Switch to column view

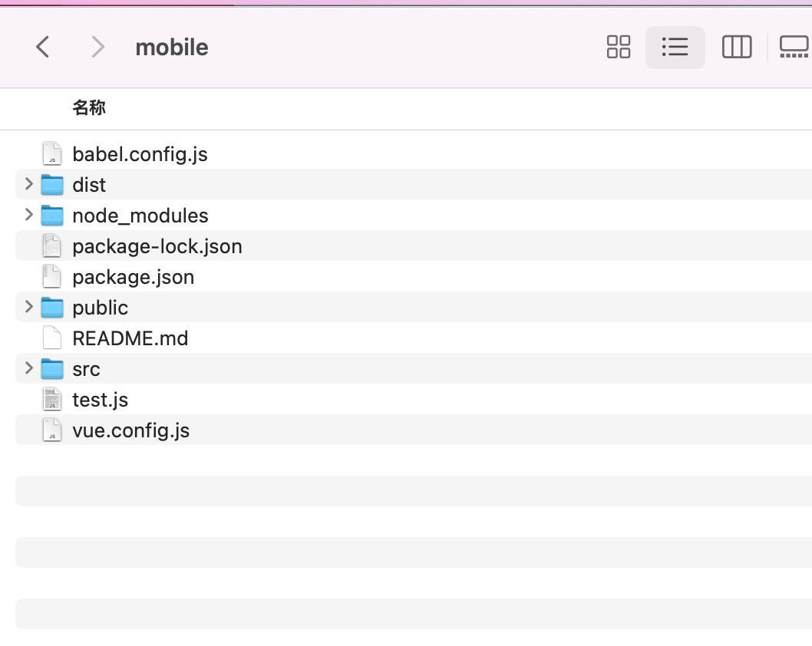[736, 47]
